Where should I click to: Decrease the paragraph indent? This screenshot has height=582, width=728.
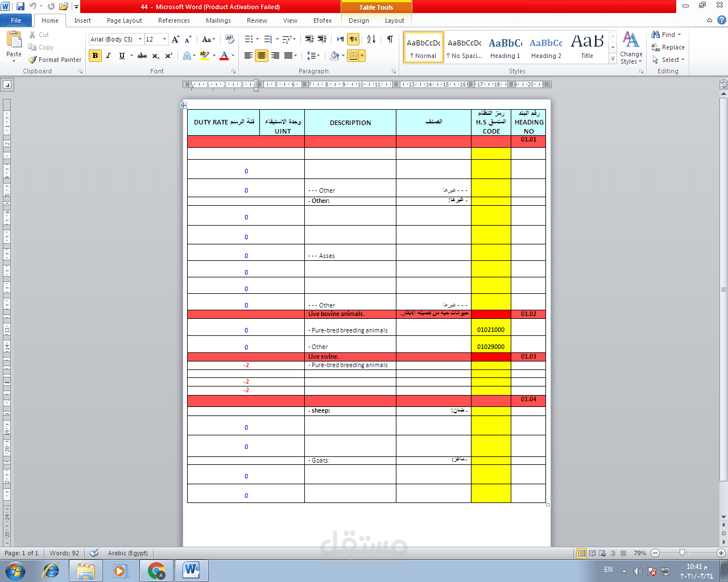click(x=309, y=39)
